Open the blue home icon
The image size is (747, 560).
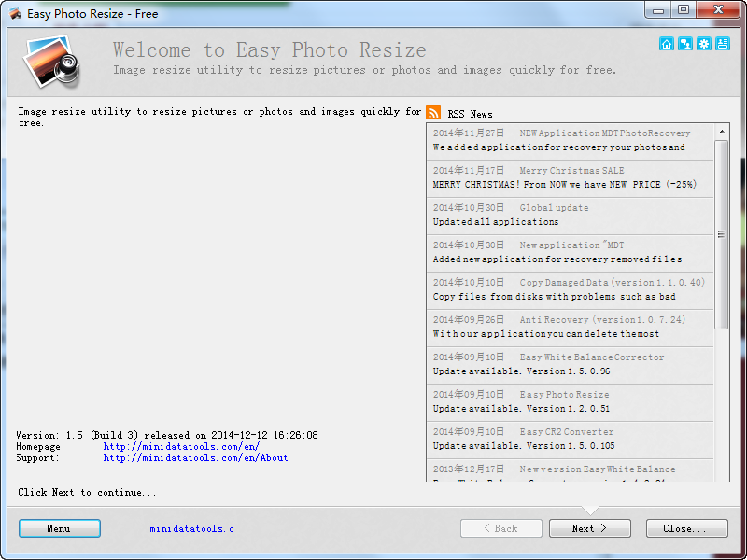[667, 44]
